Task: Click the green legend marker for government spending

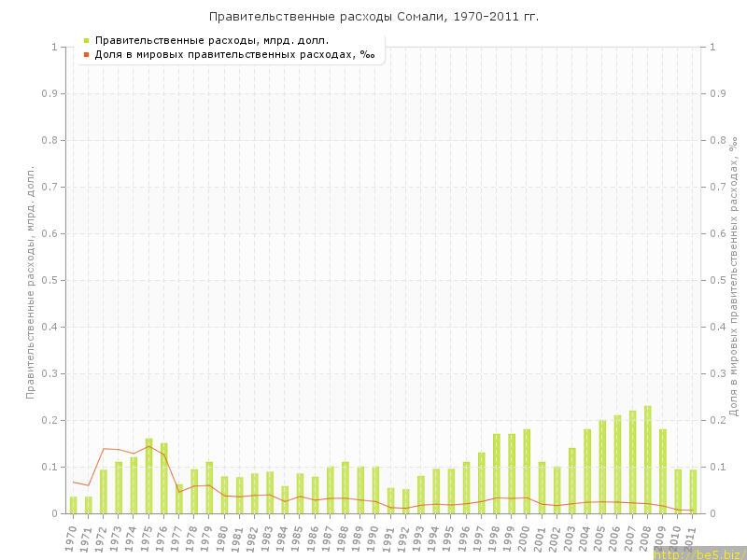Action: pos(86,40)
